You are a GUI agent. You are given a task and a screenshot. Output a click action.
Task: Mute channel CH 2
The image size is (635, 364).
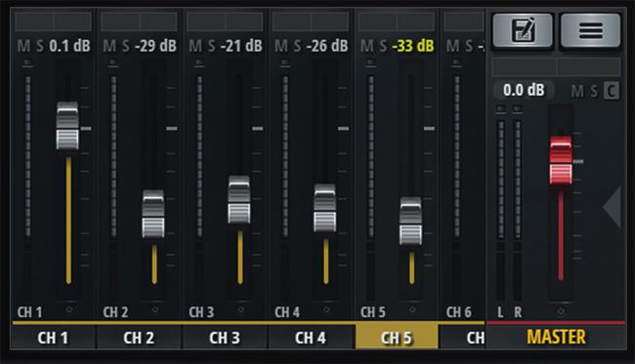[x=109, y=46]
